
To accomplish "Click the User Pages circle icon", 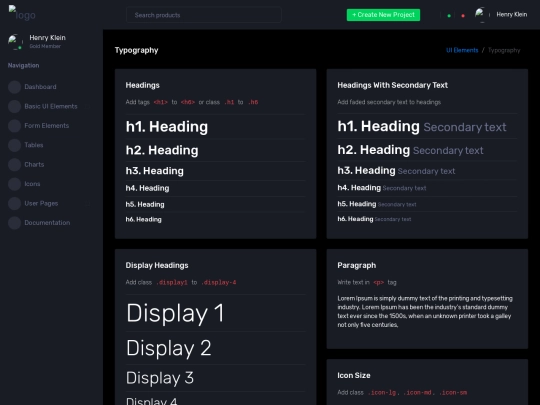I will point(14,203).
